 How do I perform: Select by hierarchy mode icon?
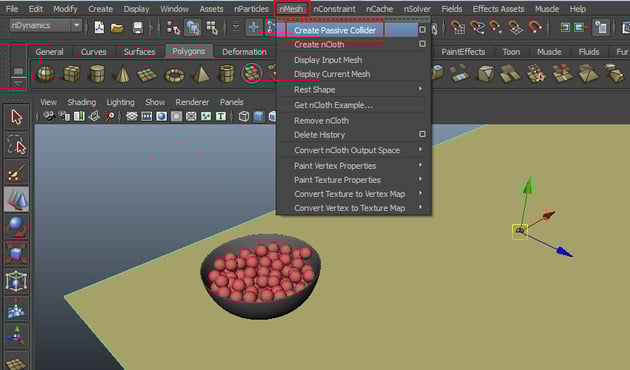[173, 28]
